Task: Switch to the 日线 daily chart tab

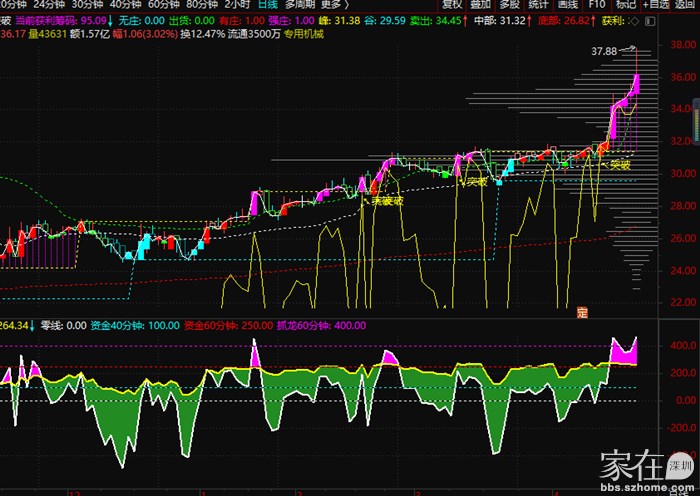Action: 267,5
